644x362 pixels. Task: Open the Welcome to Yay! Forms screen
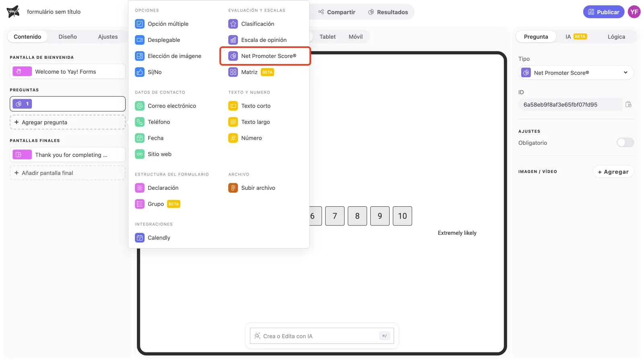click(x=68, y=72)
